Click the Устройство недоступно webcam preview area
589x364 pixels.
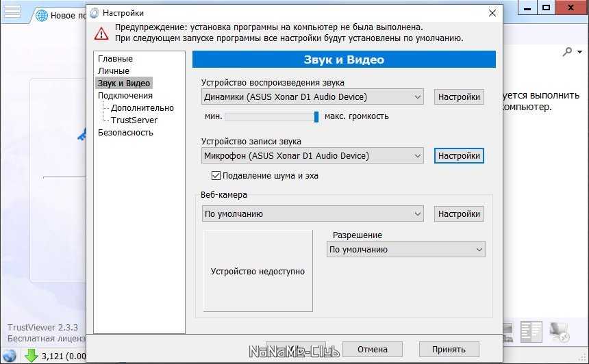pos(258,272)
